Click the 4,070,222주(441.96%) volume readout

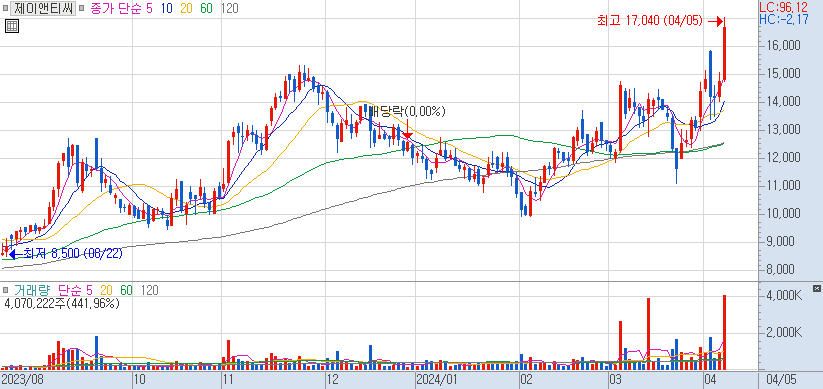[62, 303]
